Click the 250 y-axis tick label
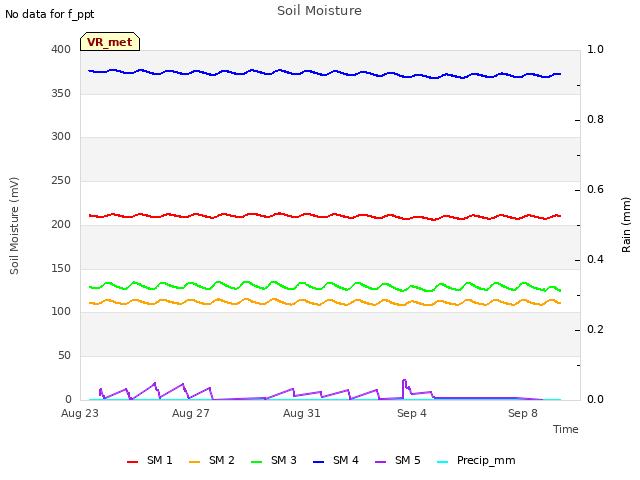 [61, 180]
